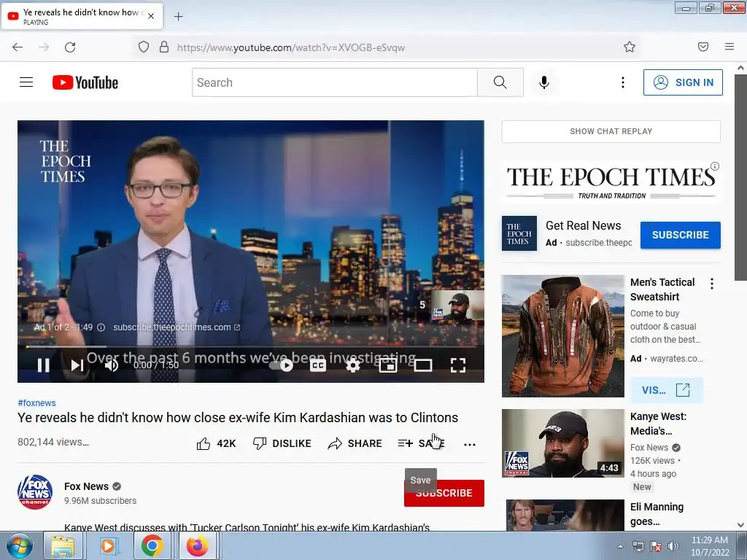Open system volume tray icon
The width and height of the screenshot is (747, 560).
[673, 546]
